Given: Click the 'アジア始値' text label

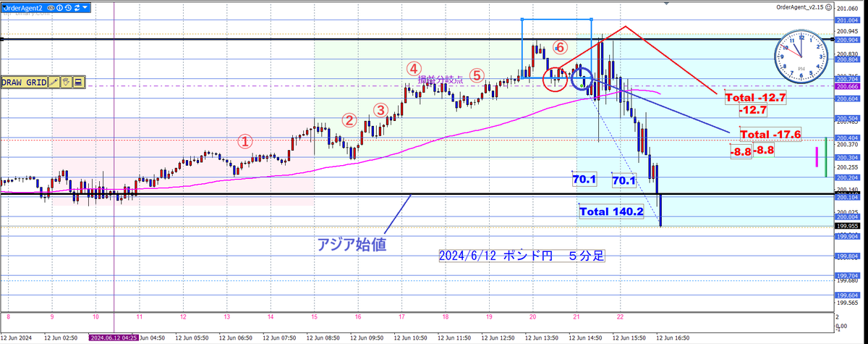Looking at the screenshot, I should click(x=352, y=245).
